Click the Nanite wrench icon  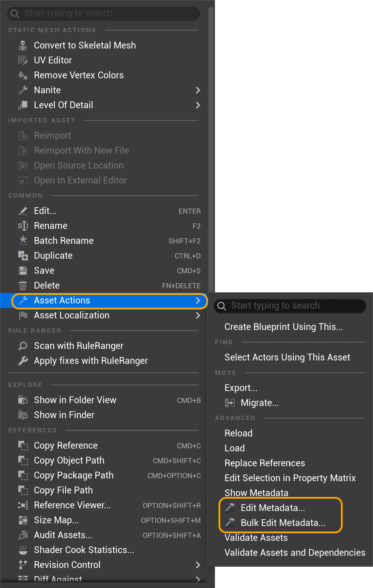(23, 90)
